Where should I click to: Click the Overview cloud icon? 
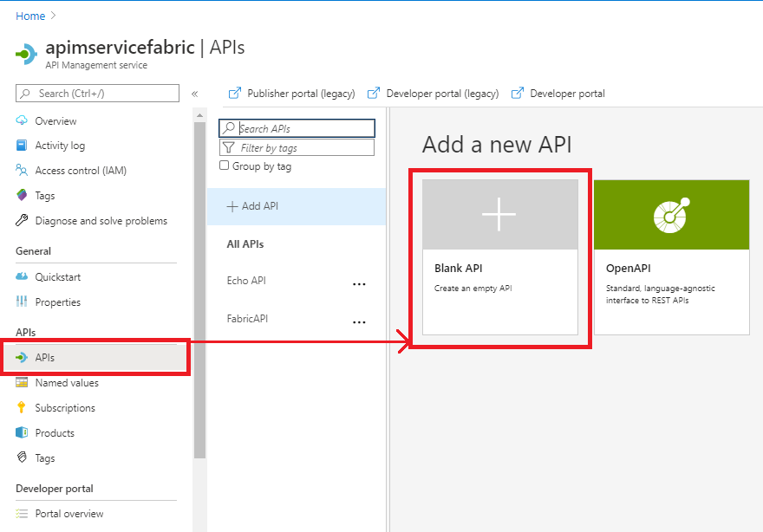[22, 120]
